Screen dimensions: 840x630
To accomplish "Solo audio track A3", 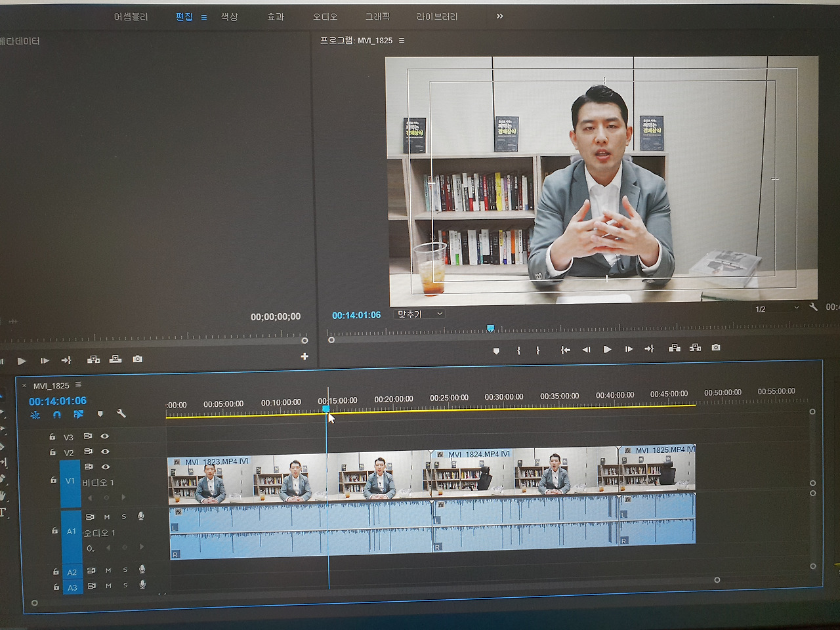I will 125,585.
